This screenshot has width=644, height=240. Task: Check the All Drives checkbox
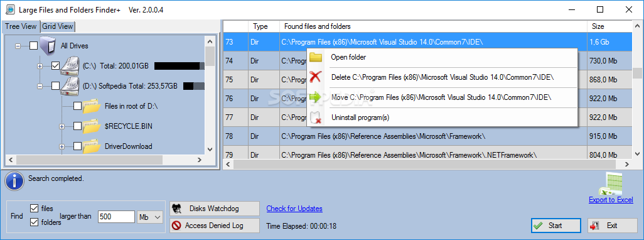34,46
